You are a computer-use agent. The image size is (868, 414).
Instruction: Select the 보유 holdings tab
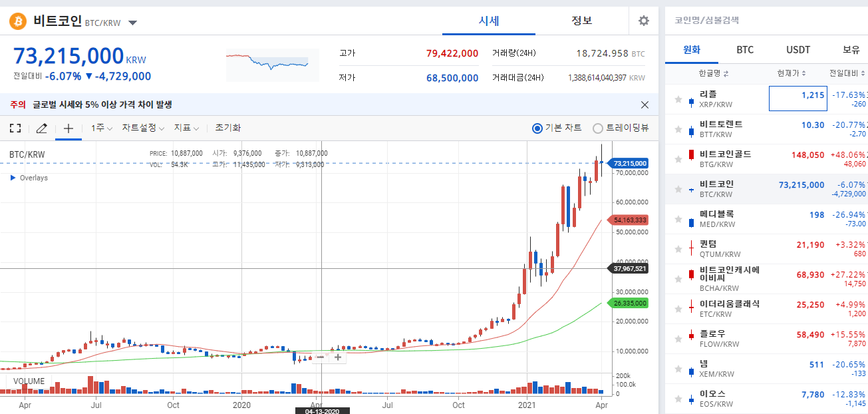[851, 49]
